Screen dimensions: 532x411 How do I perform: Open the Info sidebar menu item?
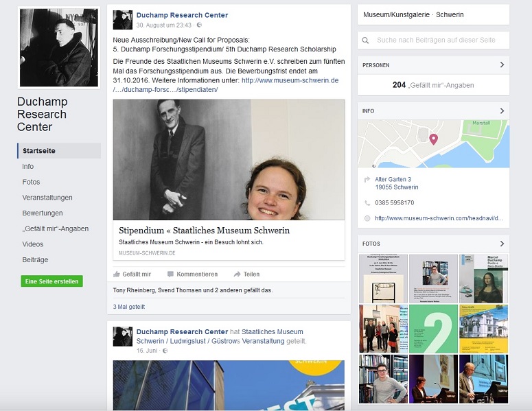[x=28, y=167]
